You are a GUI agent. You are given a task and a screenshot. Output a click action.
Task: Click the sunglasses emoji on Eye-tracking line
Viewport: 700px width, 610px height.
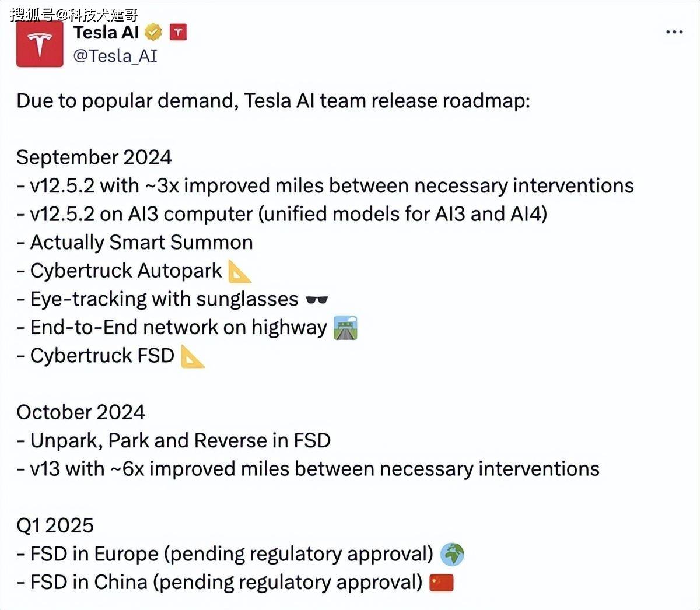click(317, 300)
